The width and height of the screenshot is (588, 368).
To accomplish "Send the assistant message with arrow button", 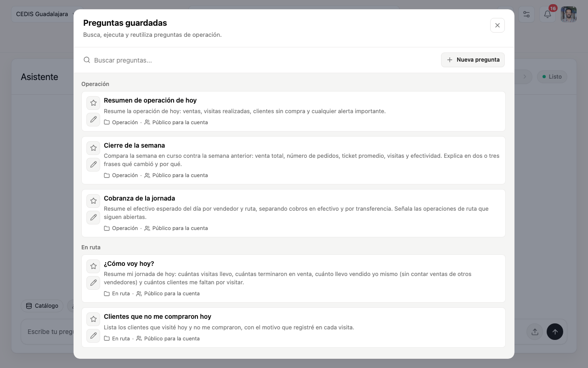I will click(x=555, y=332).
